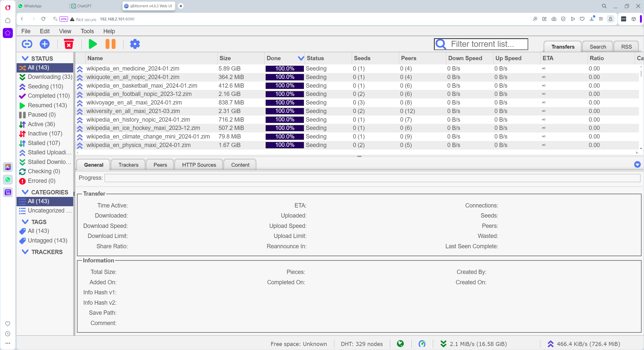Image resolution: width=644 pixels, height=350 pixels.
Task: Select the Untagged (143) tag filter
Action: [48, 240]
